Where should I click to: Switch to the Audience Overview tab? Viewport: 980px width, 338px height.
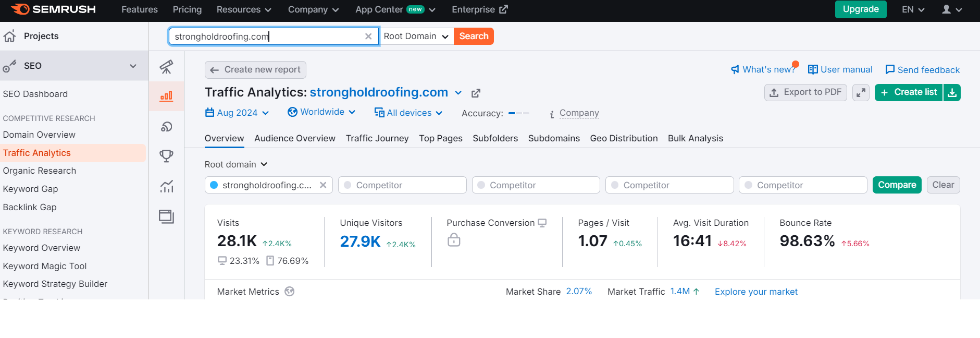(295, 138)
